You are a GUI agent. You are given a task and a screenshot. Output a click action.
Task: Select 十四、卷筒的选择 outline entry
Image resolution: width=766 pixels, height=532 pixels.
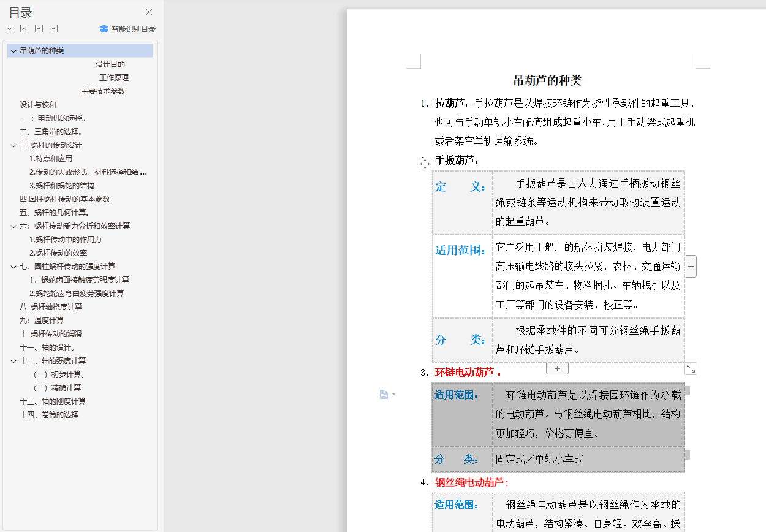(x=49, y=415)
